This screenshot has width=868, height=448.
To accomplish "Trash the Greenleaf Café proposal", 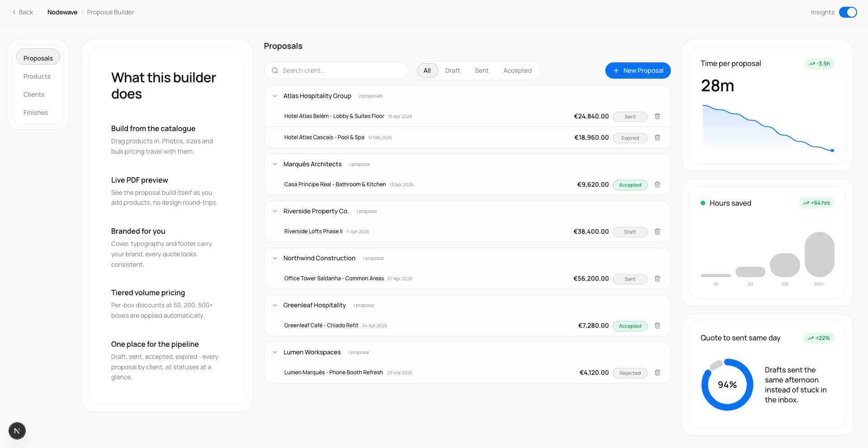I will click(x=657, y=325).
